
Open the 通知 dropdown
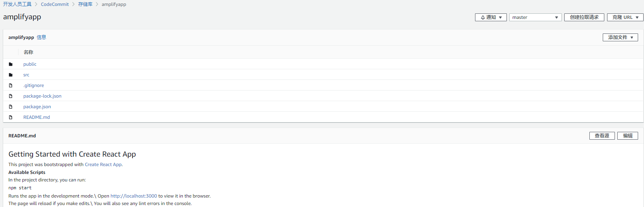click(491, 17)
